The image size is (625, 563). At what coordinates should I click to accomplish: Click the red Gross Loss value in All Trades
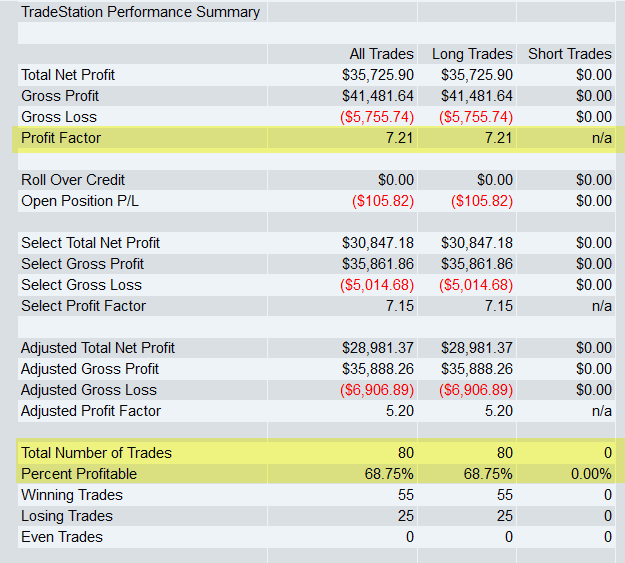(377, 117)
